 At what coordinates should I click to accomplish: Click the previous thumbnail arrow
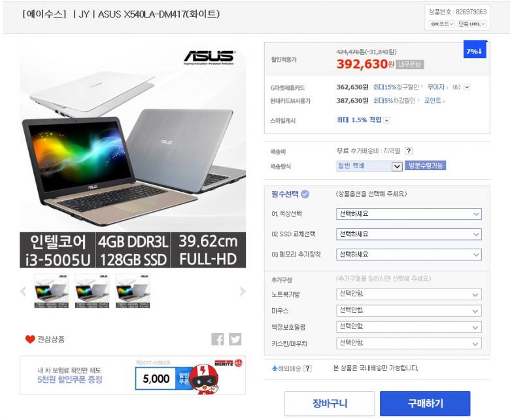pos(23,291)
